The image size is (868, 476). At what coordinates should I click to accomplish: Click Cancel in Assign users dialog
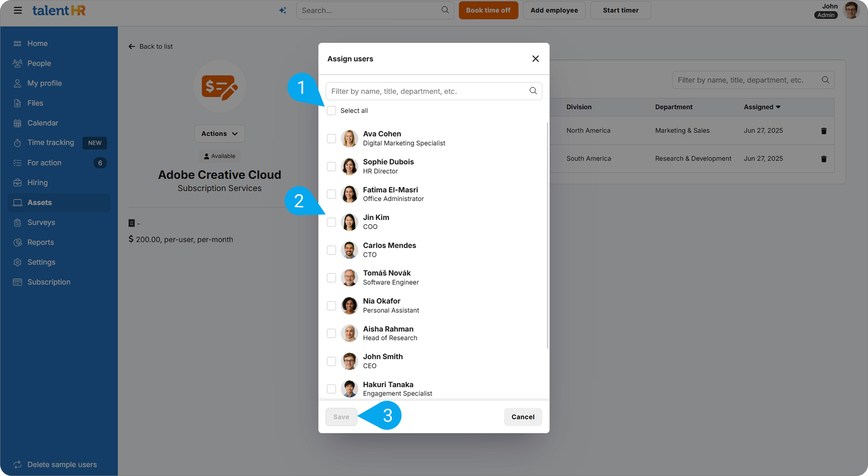523,417
